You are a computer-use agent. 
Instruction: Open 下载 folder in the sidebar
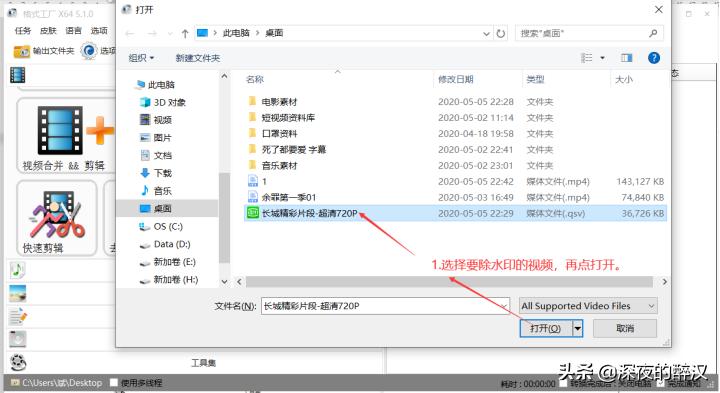[156, 173]
